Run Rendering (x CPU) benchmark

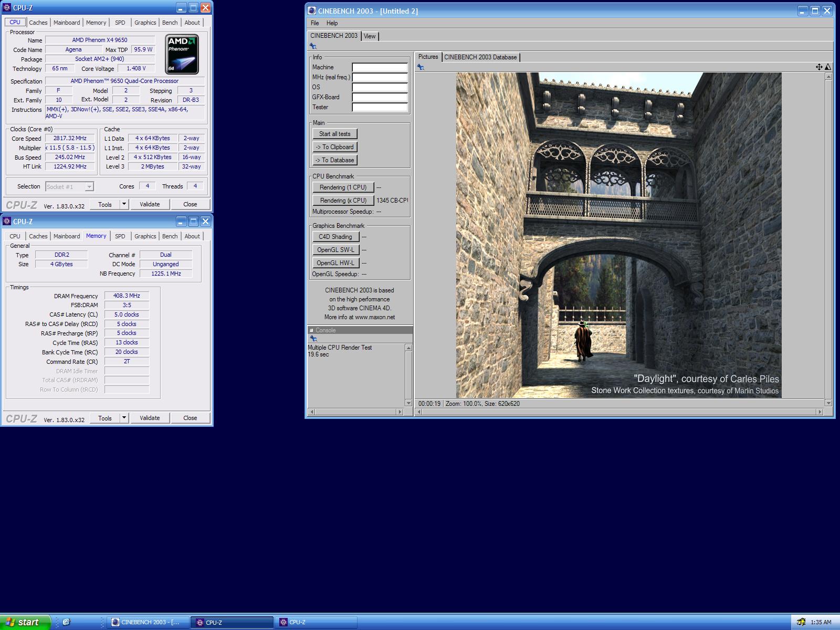tap(343, 201)
